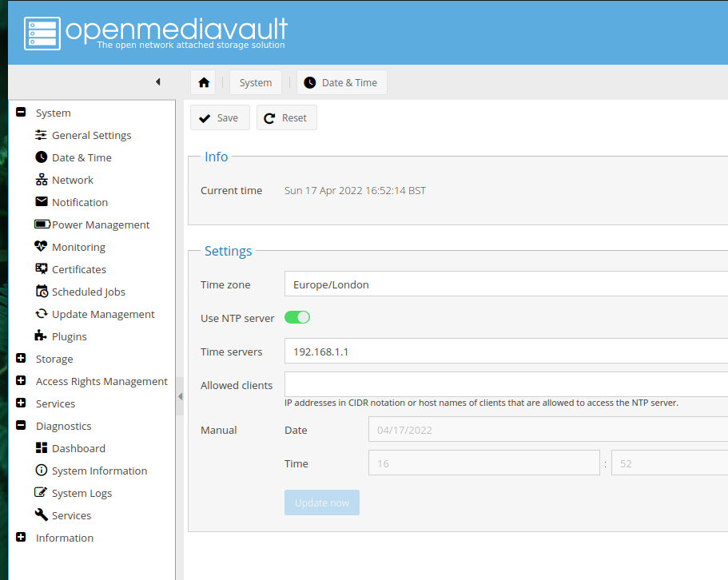This screenshot has height=580, width=728.
Task: Open Certificates in sidebar
Action: (79, 269)
